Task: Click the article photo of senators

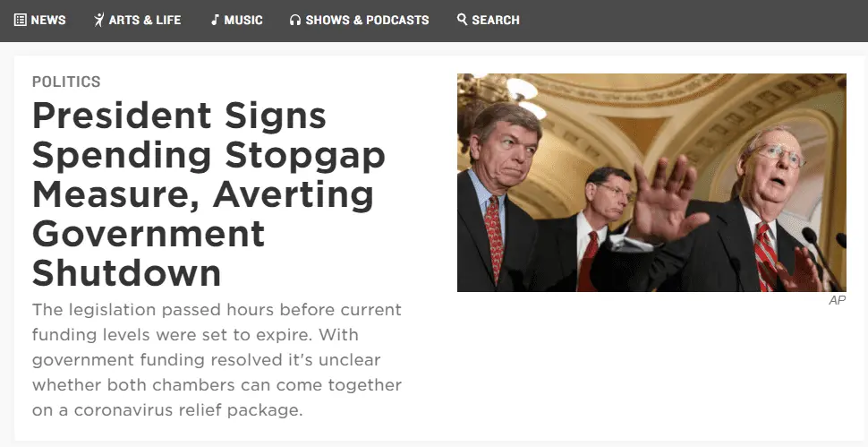Action: click(651, 183)
